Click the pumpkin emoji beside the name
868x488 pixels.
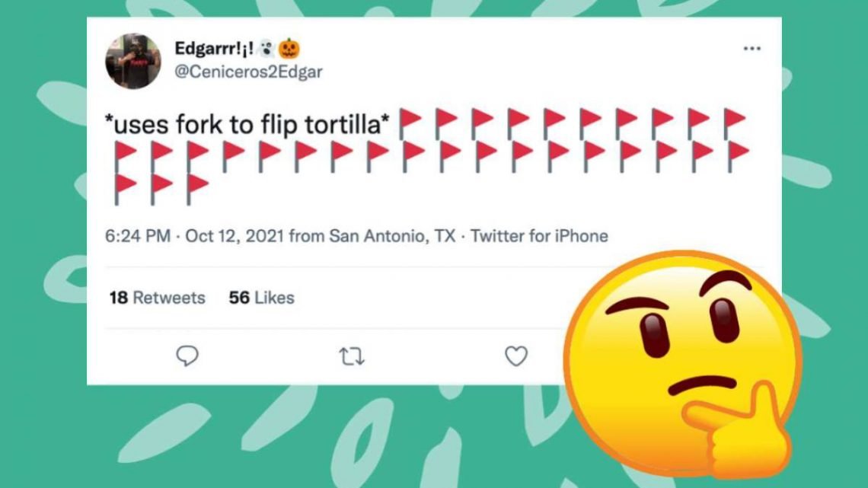click(289, 49)
